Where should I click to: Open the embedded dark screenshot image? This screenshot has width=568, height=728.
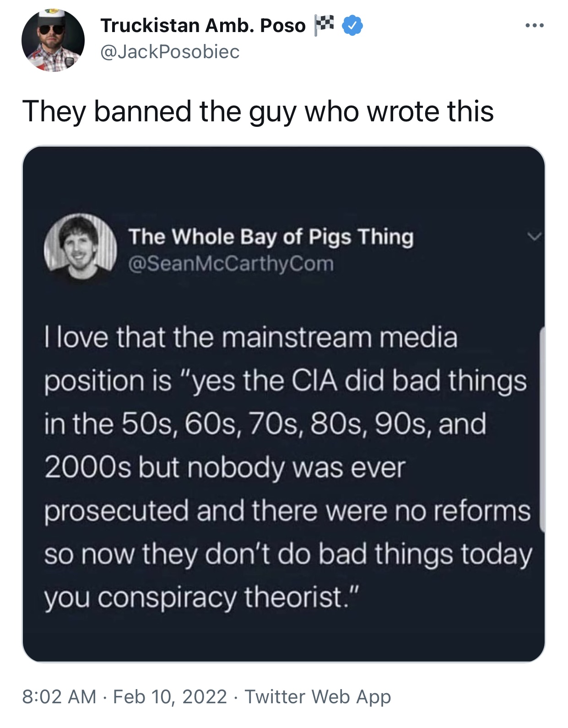click(x=284, y=404)
